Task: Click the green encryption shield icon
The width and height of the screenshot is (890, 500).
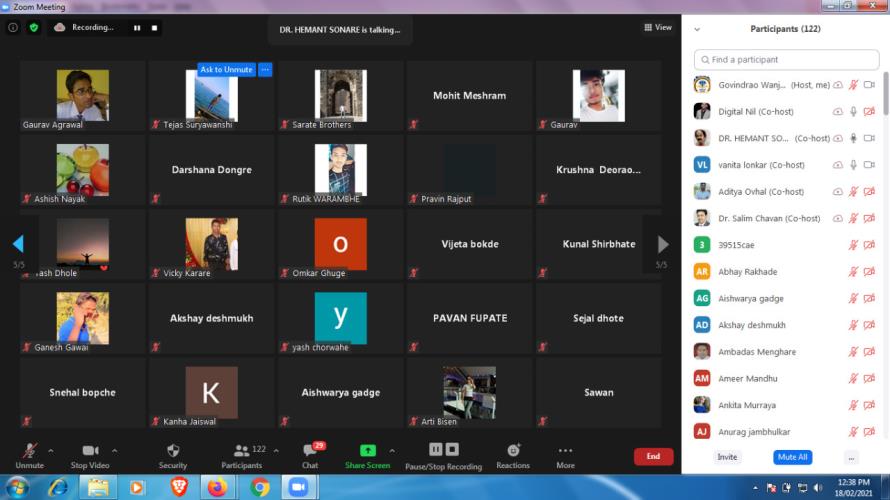Action: [x=34, y=27]
